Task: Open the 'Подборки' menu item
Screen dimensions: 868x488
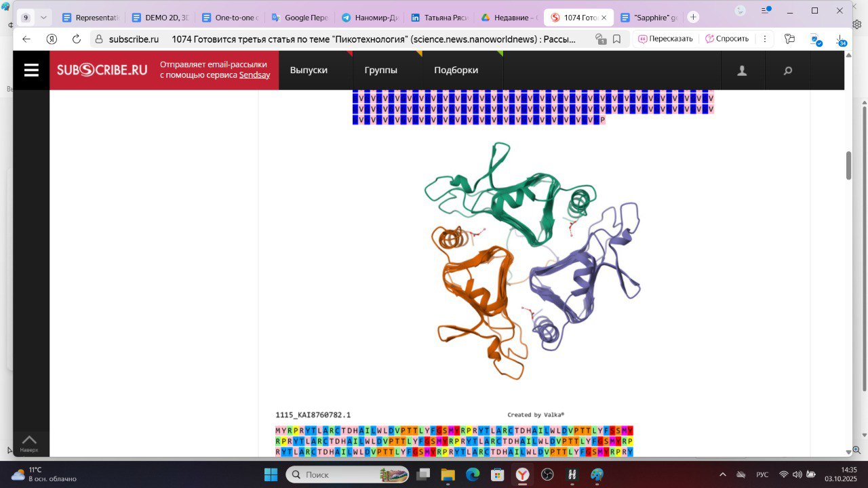Action: tap(456, 70)
